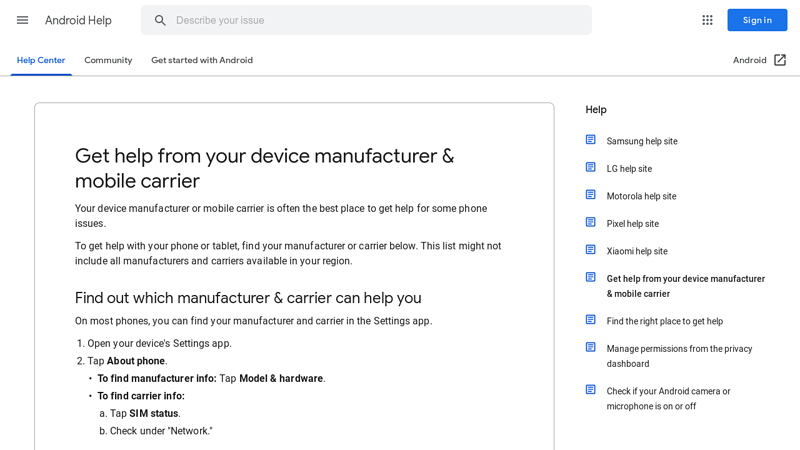Open LG help site link
The height and width of the screenshot is (450, 800).
click(629, 169)
